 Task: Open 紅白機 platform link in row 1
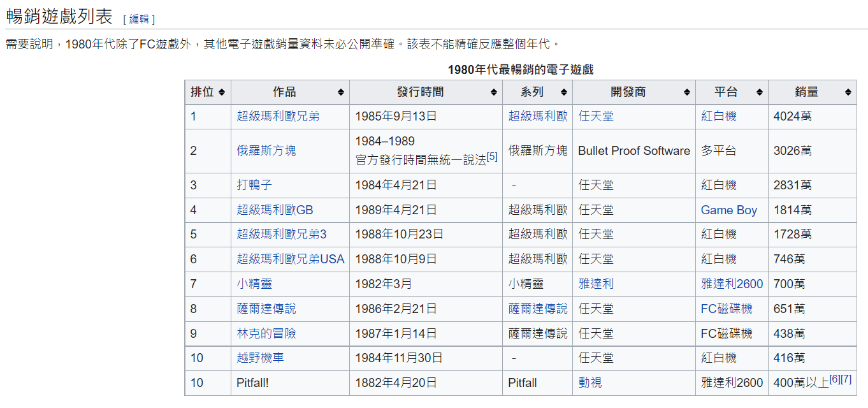[719, 117]
